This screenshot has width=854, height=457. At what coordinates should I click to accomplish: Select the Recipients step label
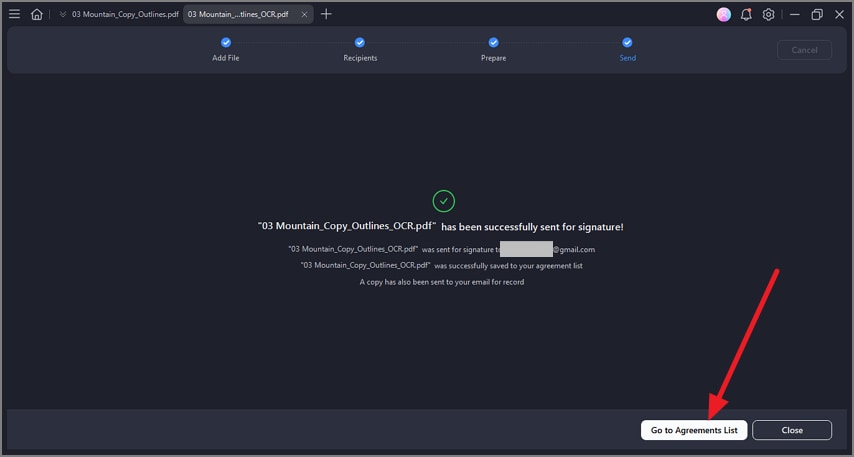click(x=360, y=58)
